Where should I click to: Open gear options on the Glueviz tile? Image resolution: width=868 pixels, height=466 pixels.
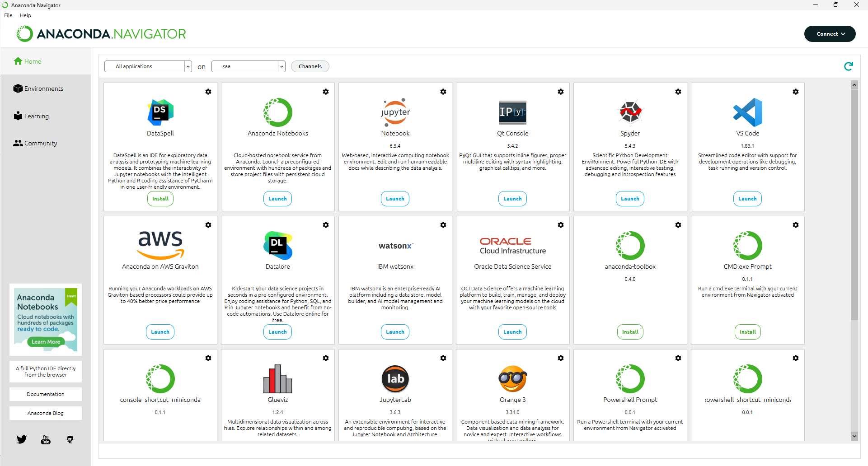click(325, 358)
